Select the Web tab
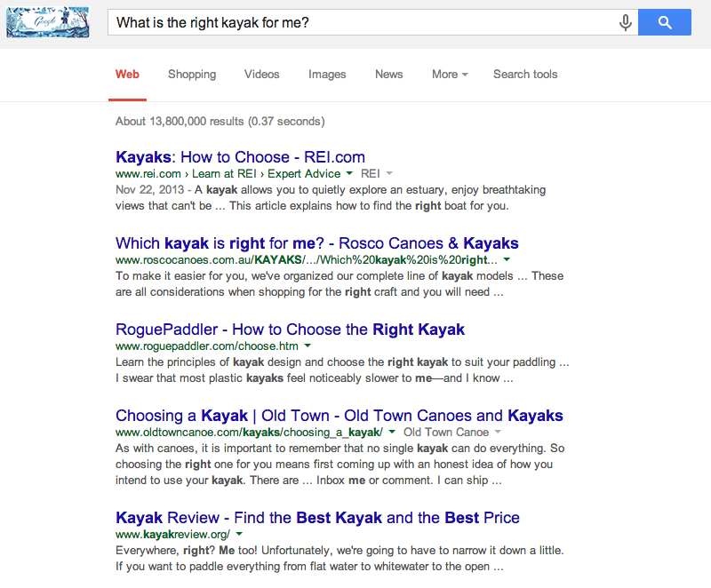The width and height of the screenshot is (711, 588). pyautogui.click(x=127, y=75)
